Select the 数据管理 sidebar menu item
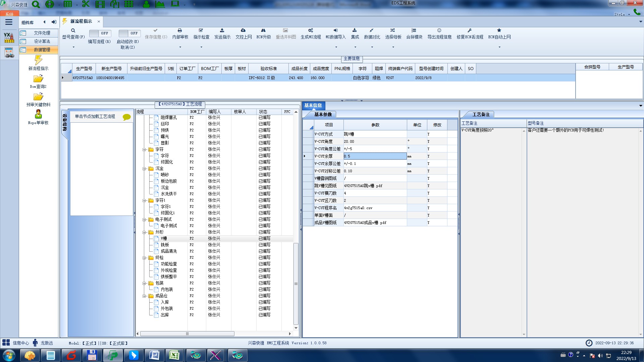This screenshot has height=362, width=644. tap(42, 50)
